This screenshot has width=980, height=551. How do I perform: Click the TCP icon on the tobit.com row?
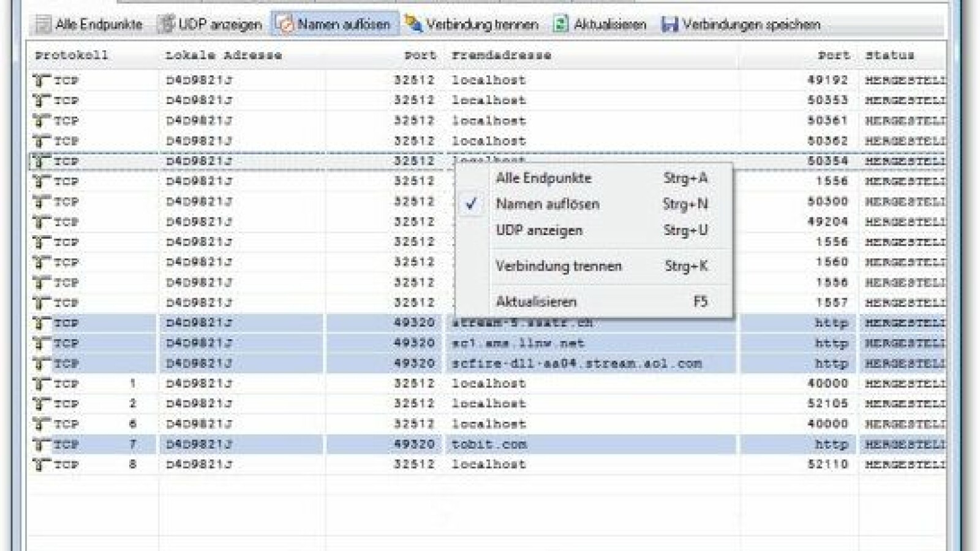click(x=40, y=444)
